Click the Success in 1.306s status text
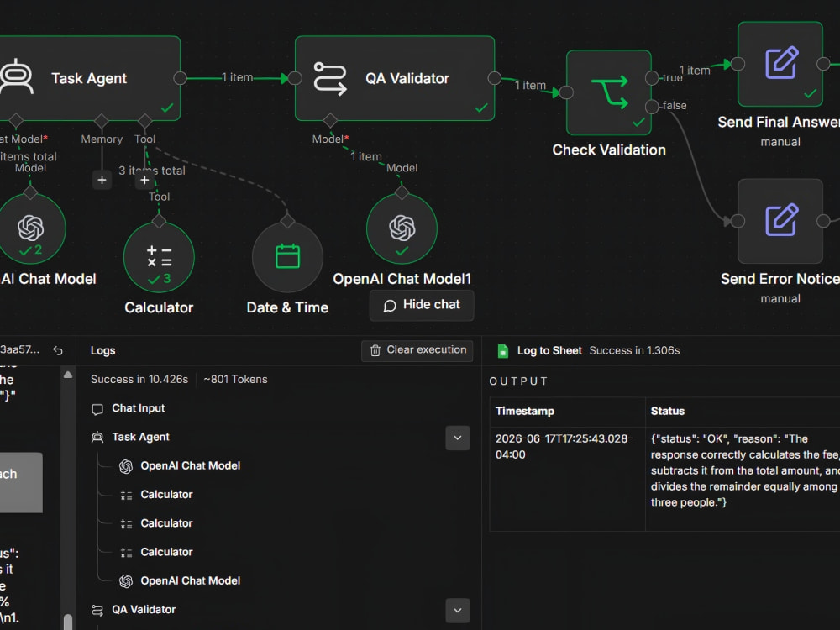The height and width of the screenshot is (630, 840). [x=634, y=350]
